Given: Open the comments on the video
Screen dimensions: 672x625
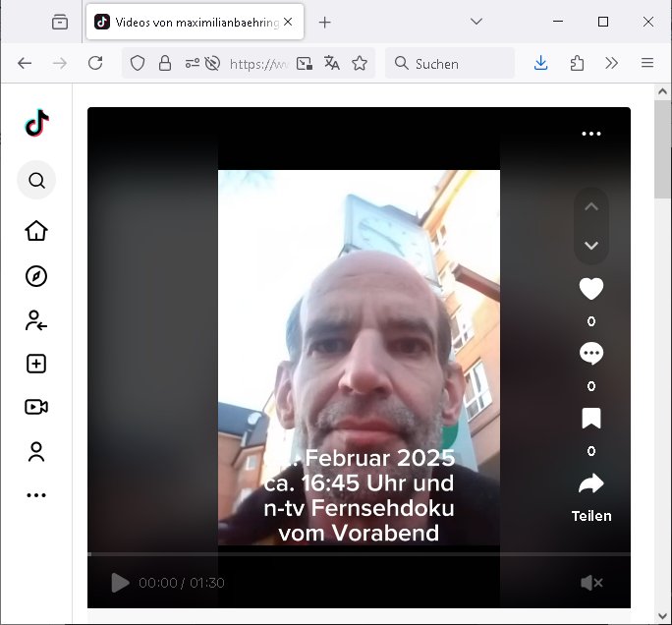Looking at the screenshot, I should click(590, 354).
